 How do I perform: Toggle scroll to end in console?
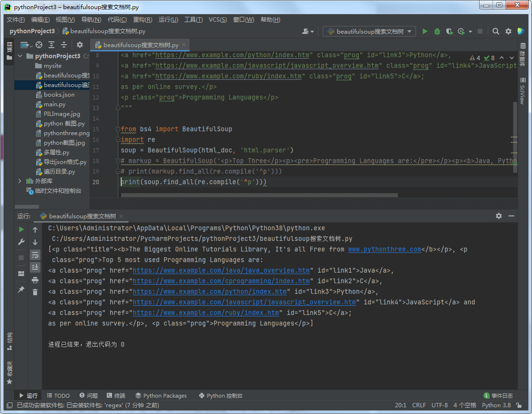tap(35, 267)
